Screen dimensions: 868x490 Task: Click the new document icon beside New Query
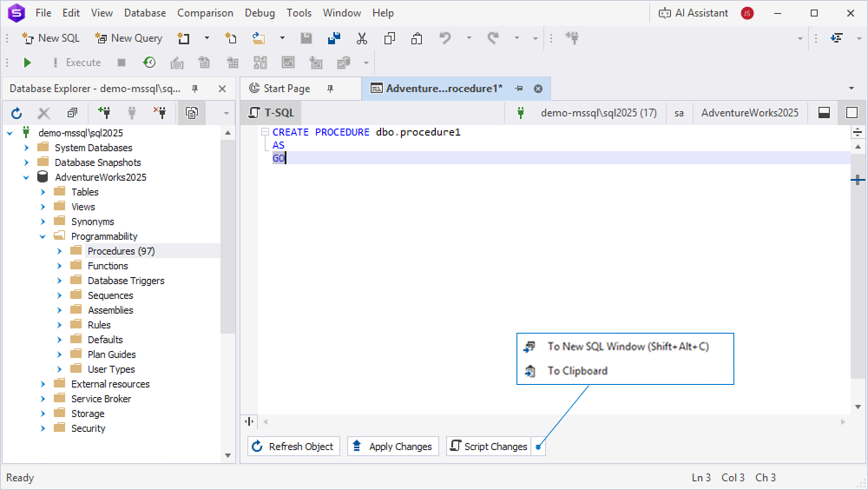[x=183, y=38]
